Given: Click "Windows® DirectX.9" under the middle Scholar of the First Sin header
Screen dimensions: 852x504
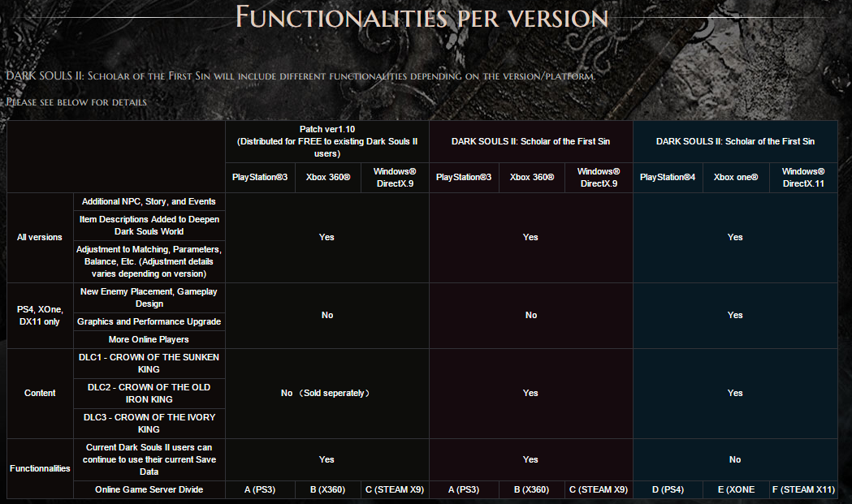Looking at the screenshot, I should [599, 178].
